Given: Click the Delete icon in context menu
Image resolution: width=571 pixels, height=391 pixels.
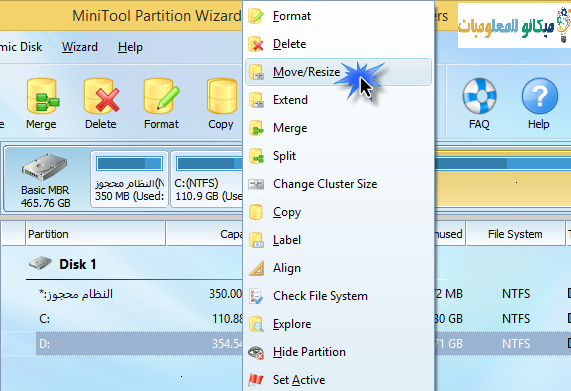Looking at the screenshot, I should 256,44.
